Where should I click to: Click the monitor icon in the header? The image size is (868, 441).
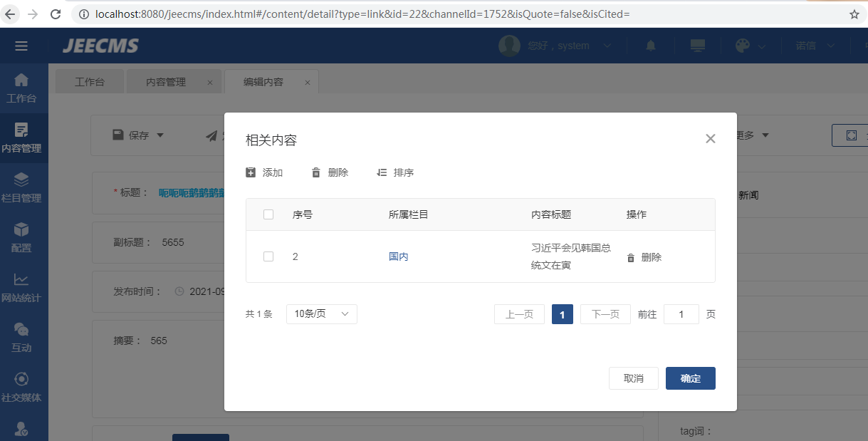tap(697, 46)
